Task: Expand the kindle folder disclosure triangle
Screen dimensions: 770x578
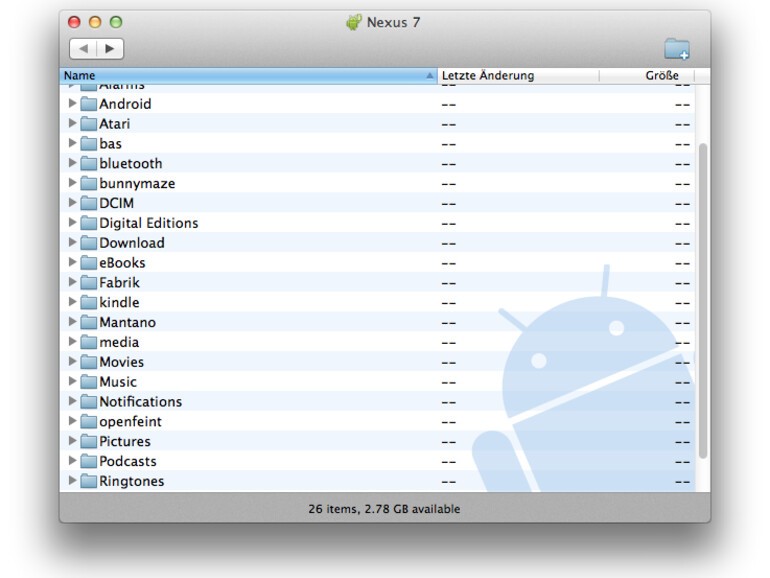Action: 72,302
